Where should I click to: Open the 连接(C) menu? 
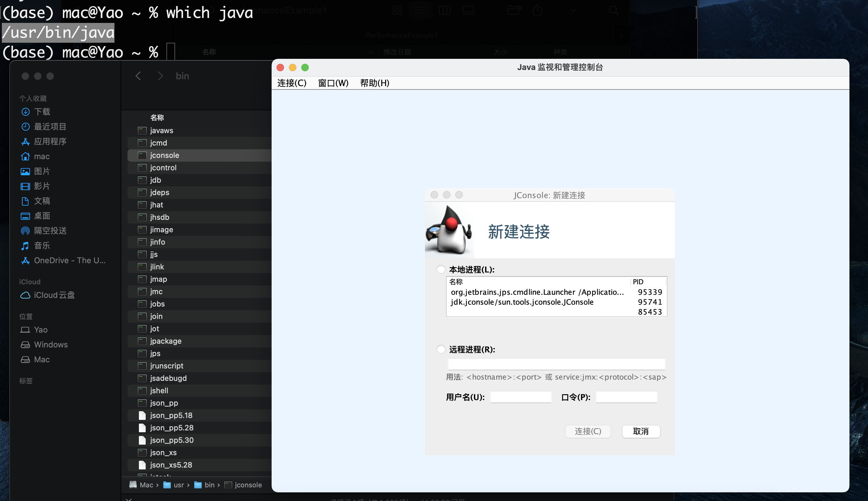291,83
